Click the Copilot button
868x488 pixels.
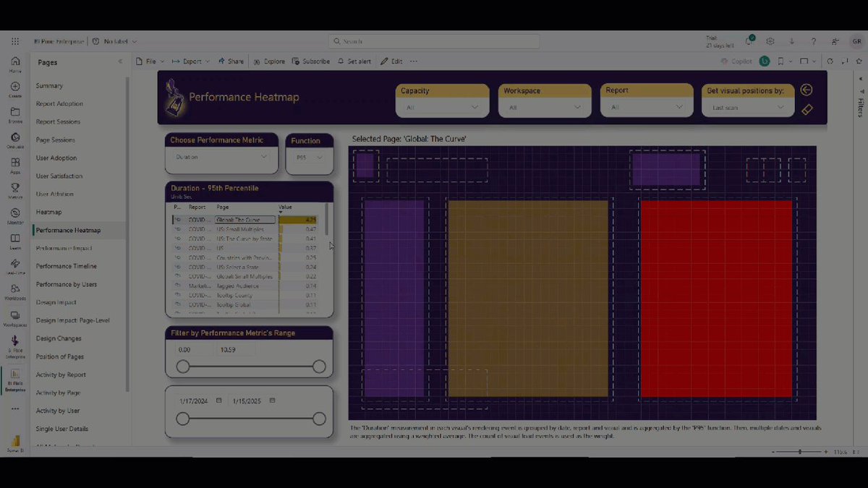tap(736, 61)
